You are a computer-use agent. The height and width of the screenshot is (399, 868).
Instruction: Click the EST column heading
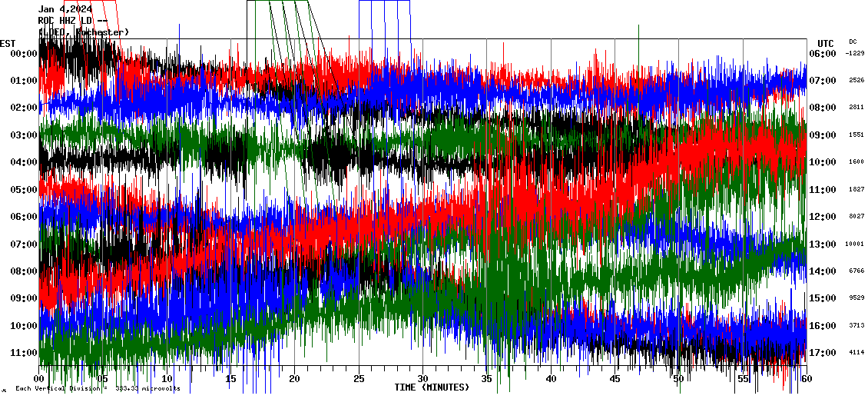coord(8,43)
